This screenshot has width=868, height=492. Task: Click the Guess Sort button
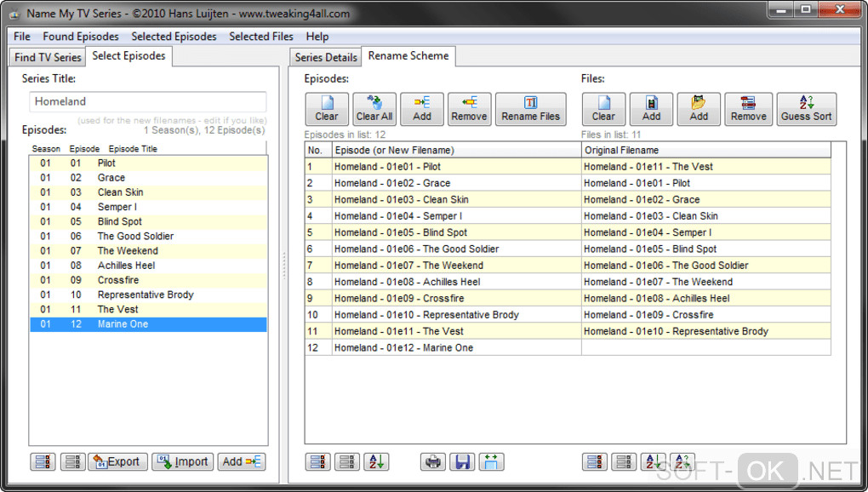(x=807, y=109)
